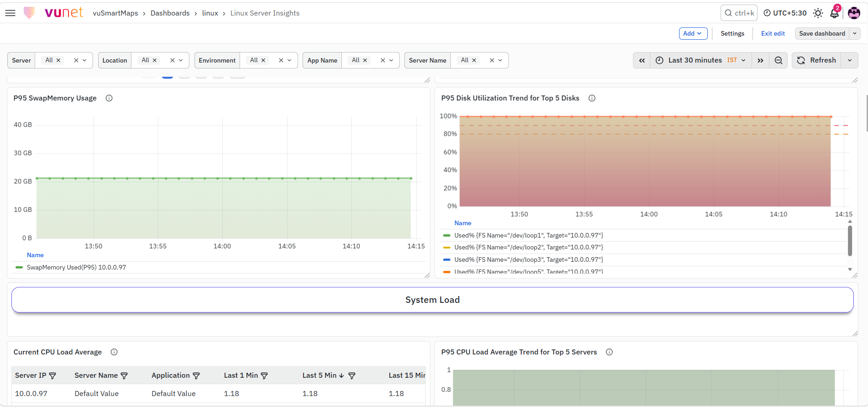Expand the Last 30 minutes time picker
The image size is (868, 407).
pos(701,60)
